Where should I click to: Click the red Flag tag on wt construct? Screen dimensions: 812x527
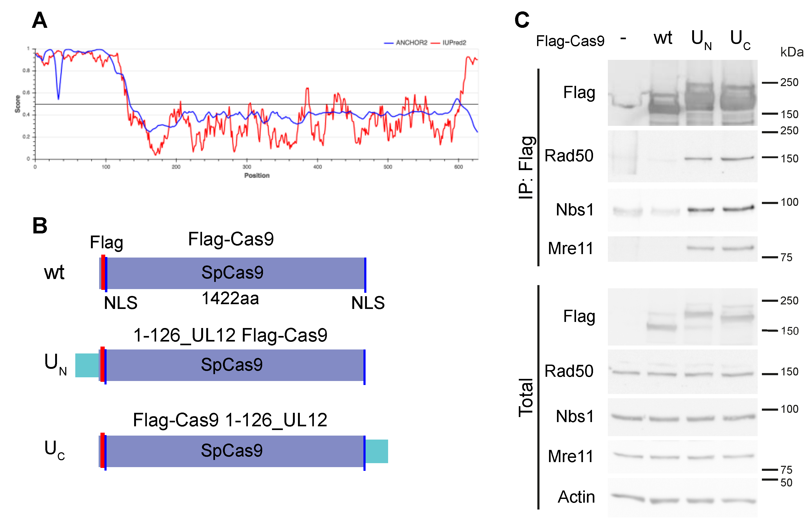(103, 272)
